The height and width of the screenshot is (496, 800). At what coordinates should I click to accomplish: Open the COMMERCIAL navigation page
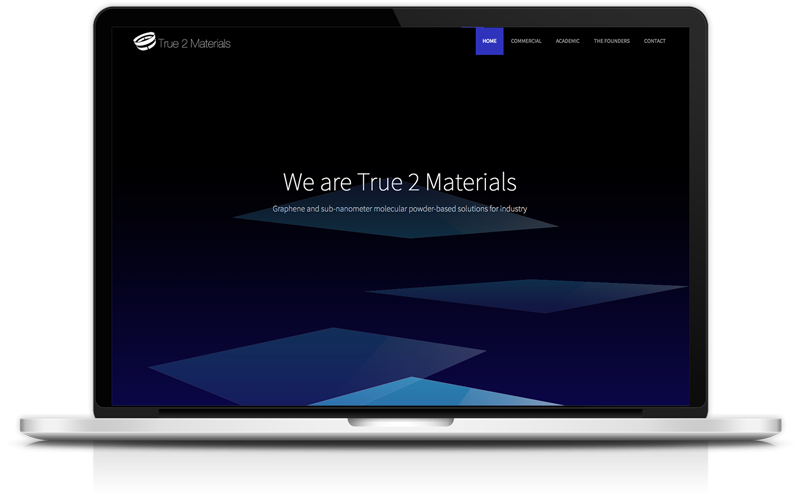526,41
